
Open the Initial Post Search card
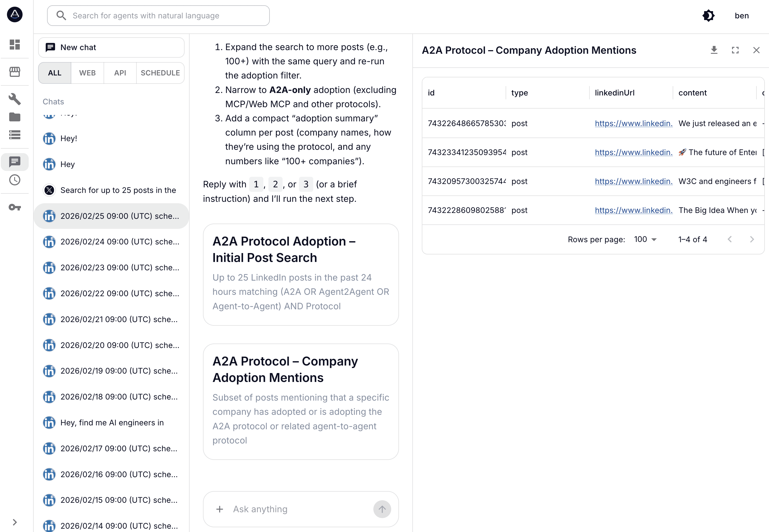(x=301, y=274)
